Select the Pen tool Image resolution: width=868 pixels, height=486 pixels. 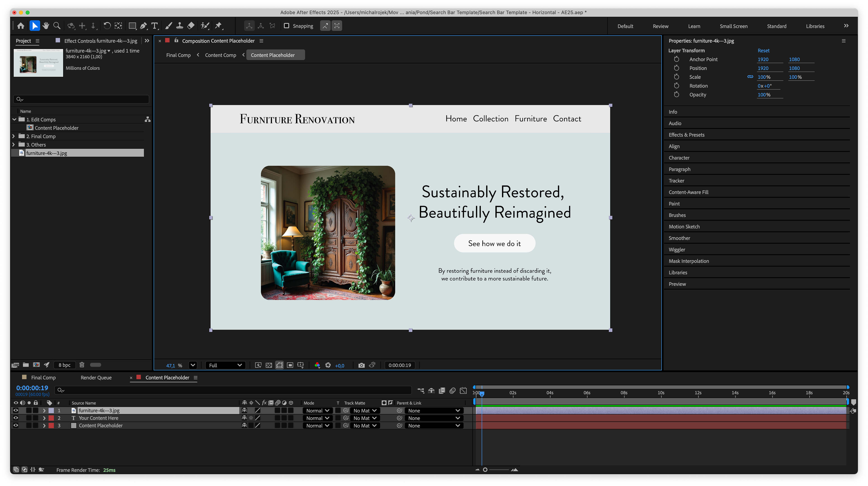(x=144, y=26)
